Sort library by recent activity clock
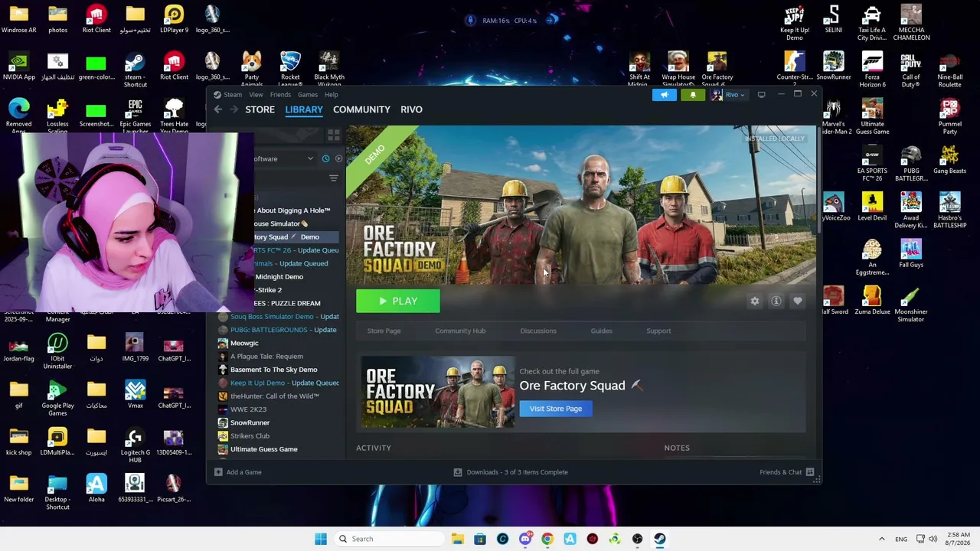Image resolution: width=980 pixels, height=551 pixels. 325,158
